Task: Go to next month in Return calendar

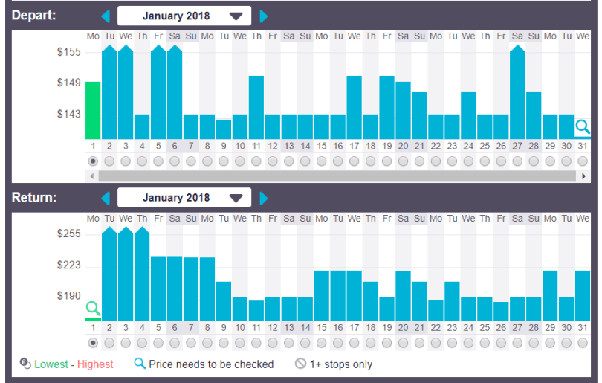Action: [263, 198]
